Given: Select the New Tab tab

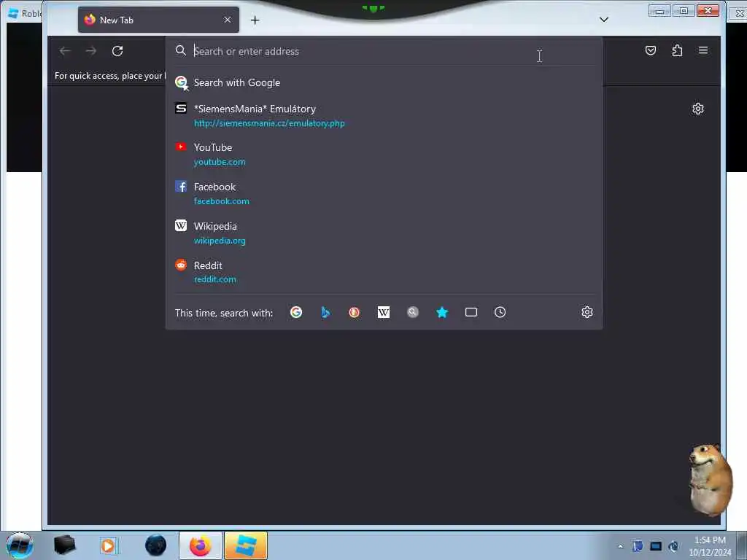Looking at the screenshot, I should click(158, 20).
